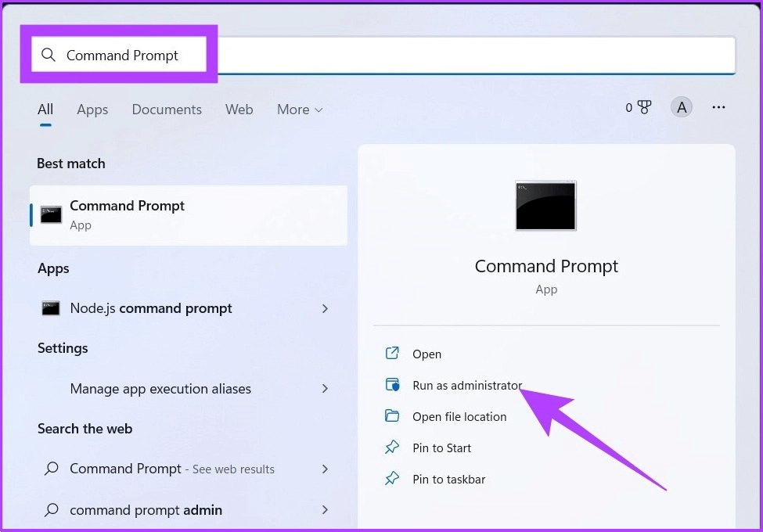The height and width of the screenshot is (532, 763).
Task: Expand Command Prompt web results chevron
Action: pyautogui.click(x=325, y=469)
